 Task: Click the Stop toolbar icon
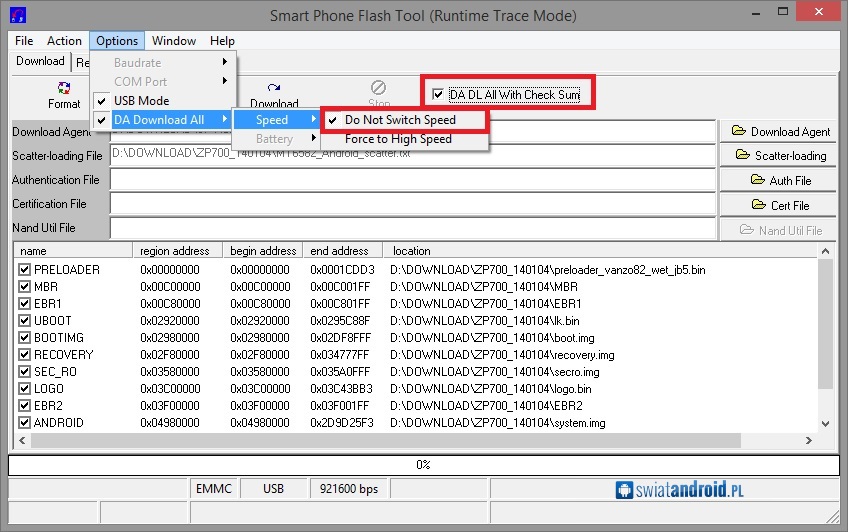[x=379, y=94]
